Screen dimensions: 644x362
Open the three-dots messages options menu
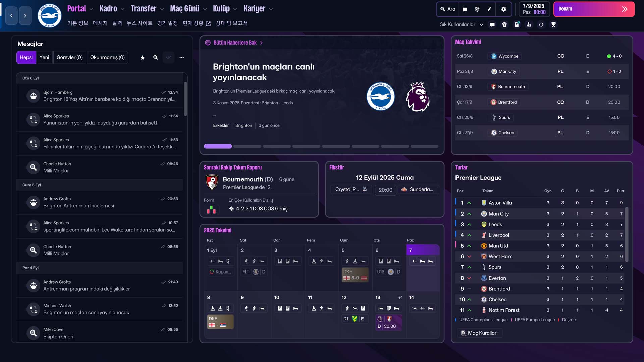(x=182, y=57)
